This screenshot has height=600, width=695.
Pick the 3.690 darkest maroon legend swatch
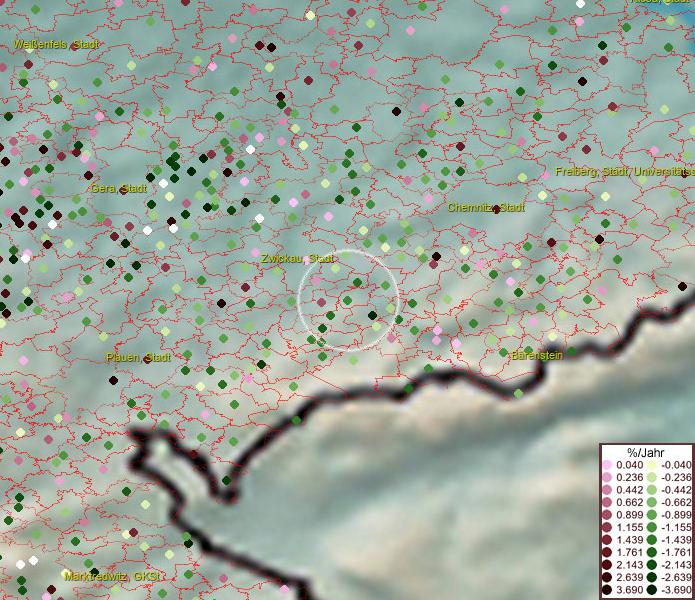pos(607,590)
